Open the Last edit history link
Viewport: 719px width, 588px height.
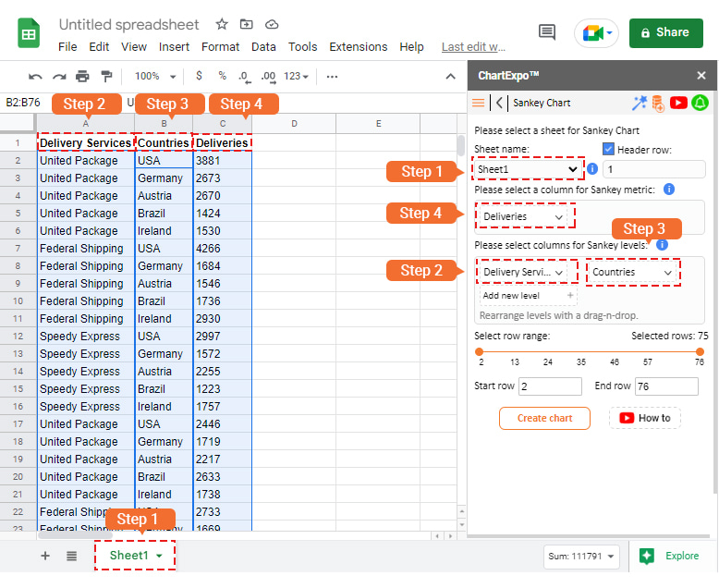point(473,47)
